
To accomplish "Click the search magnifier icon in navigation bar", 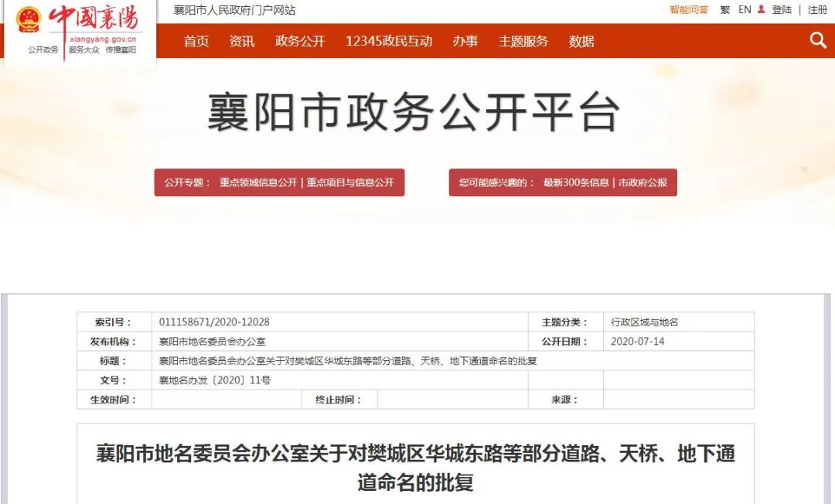I will coord(818,40).
